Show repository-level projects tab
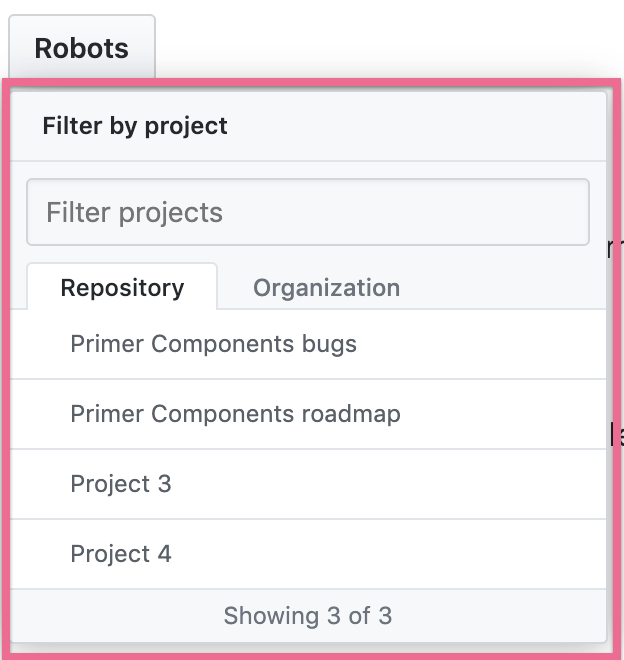This screenshot has width=624, height=660. point(122,288)
